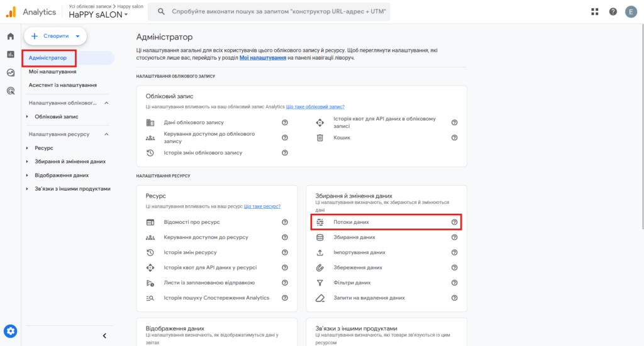The image size is (644, 346).
Task: Collapse the sidebar with the arrow button
Action: click(x=104, y=336)
